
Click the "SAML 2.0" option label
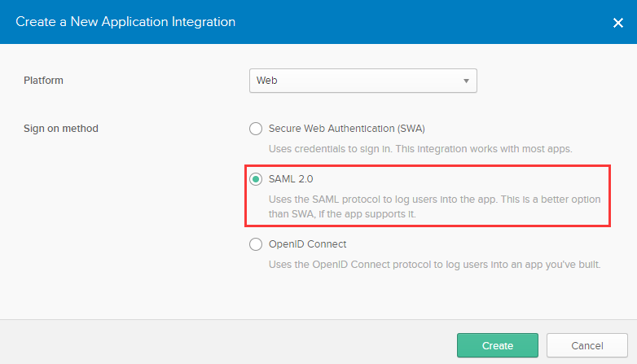click(x=291, y=179)
